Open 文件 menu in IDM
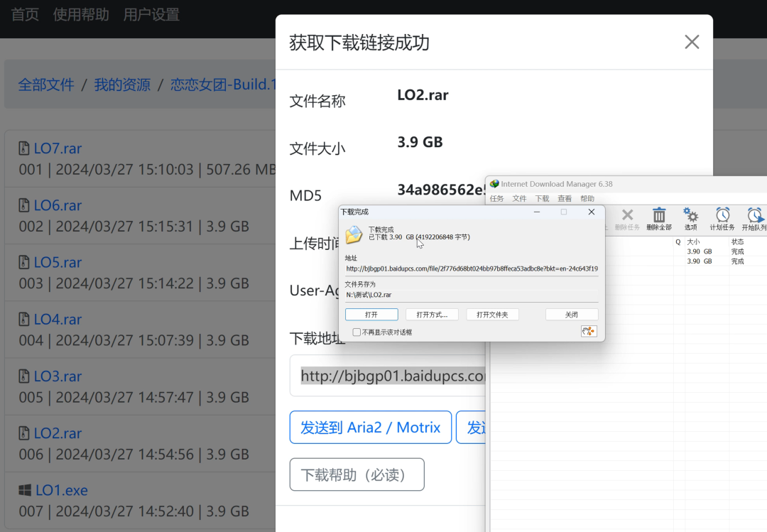The width and height of the screenshot is (767, 532). click(519, 198)
